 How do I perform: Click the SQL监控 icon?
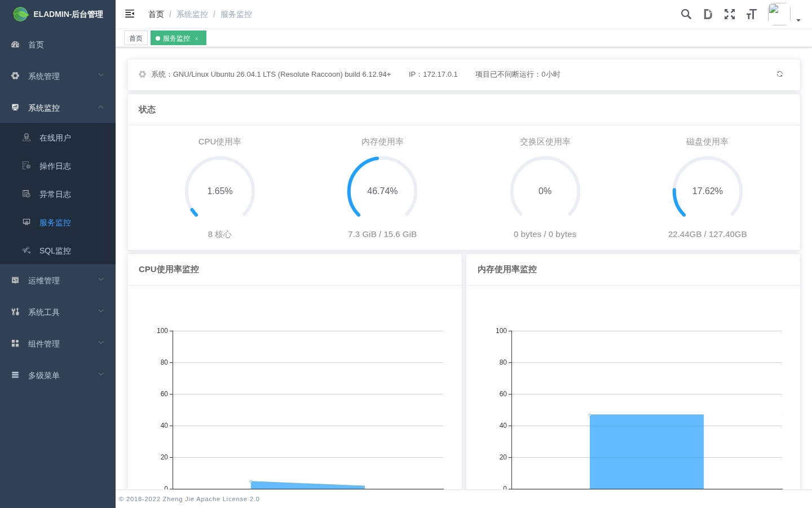(27, 250)
